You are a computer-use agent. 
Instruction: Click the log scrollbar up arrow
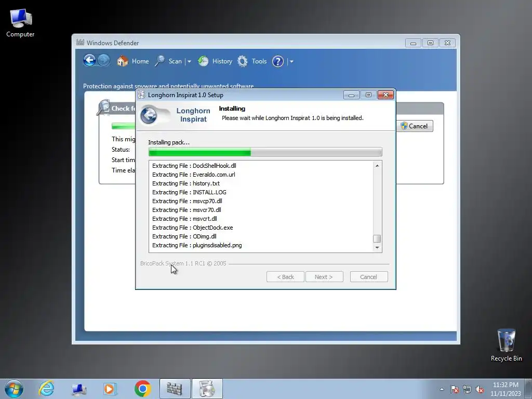(377, 166)
